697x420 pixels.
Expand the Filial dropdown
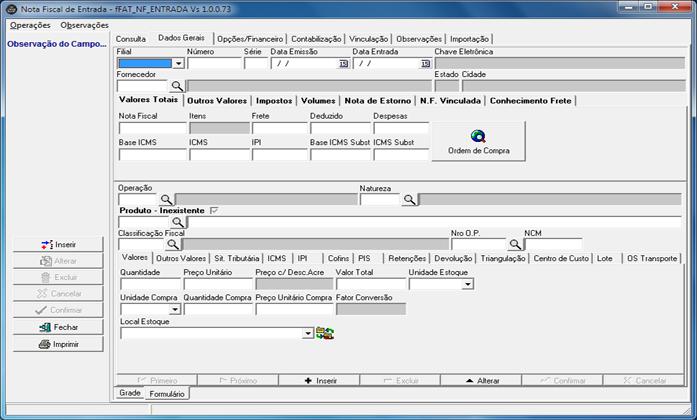tap(178, 64)
